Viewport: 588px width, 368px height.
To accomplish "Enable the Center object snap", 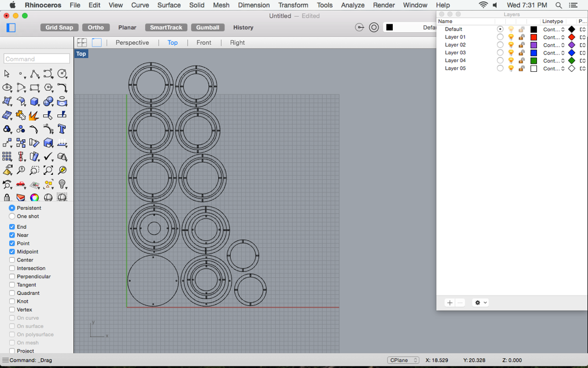I will point(12,260).
